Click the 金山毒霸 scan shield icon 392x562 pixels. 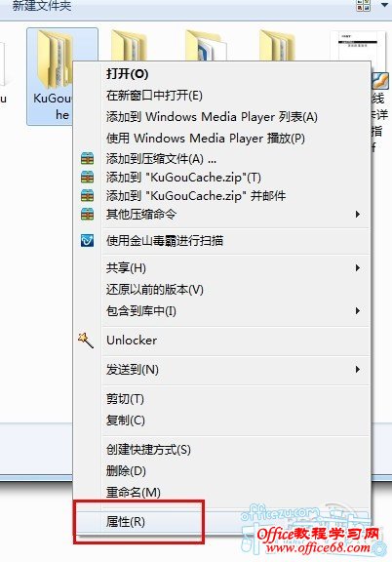87,240
